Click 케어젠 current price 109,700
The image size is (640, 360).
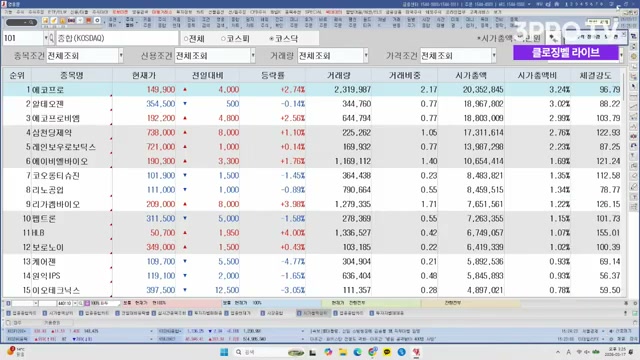tap(161, 262)
